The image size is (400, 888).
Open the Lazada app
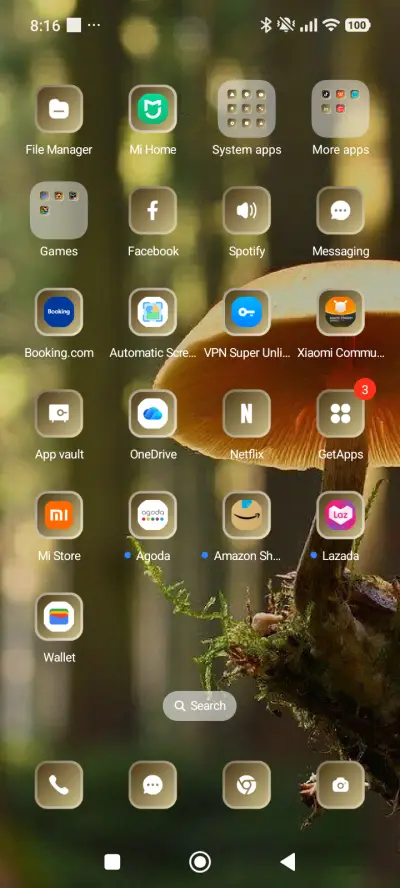(341, 515)
